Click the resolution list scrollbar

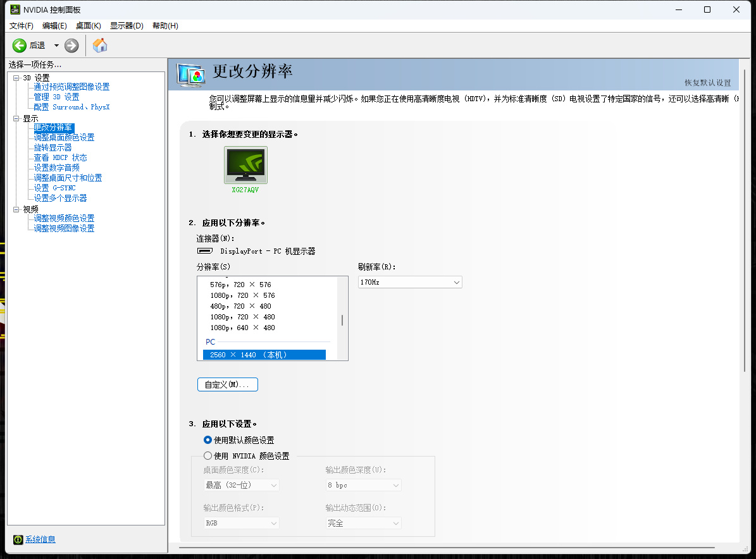(342, 319)
